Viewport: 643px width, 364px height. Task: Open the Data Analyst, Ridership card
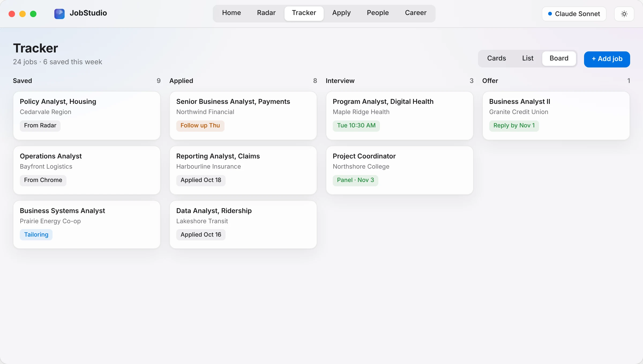(243, 225)
